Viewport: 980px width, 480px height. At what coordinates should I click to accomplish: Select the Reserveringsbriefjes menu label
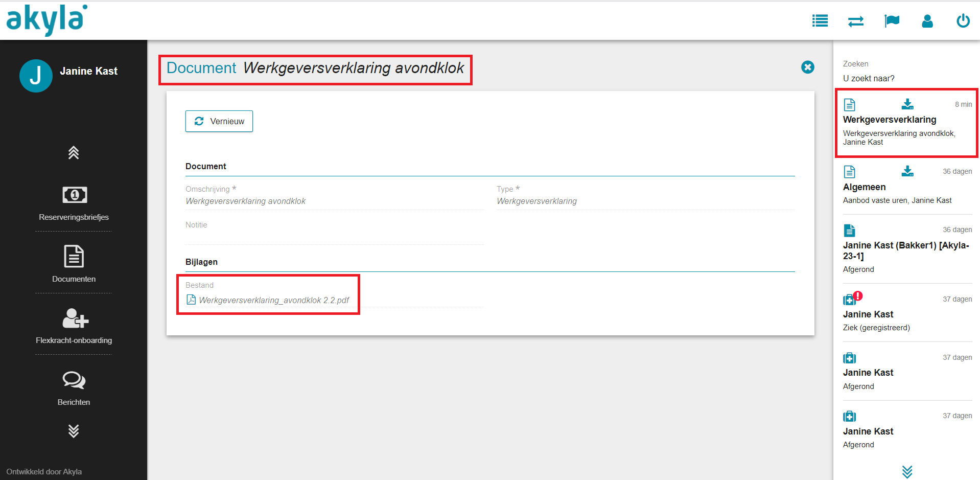(x=74, y=217)
